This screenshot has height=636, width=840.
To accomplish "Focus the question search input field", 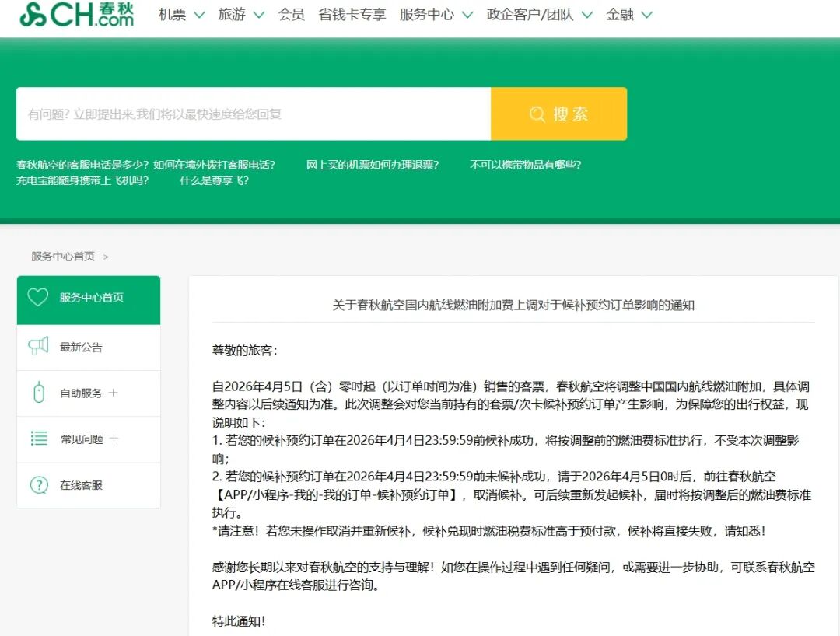I will point(254,114).
